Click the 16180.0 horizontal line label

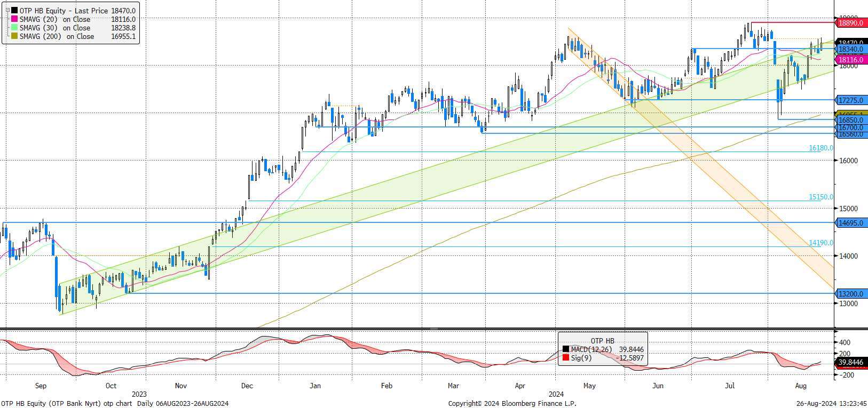(821, 148)
